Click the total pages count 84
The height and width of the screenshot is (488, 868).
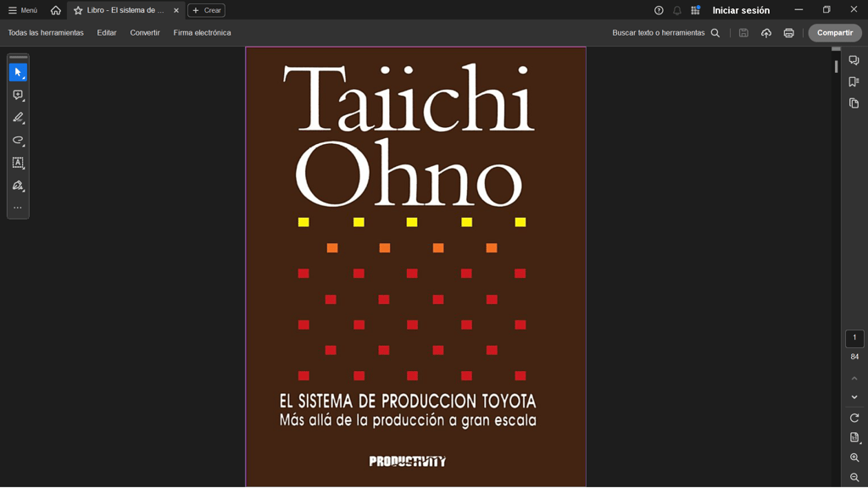point(854,357)
